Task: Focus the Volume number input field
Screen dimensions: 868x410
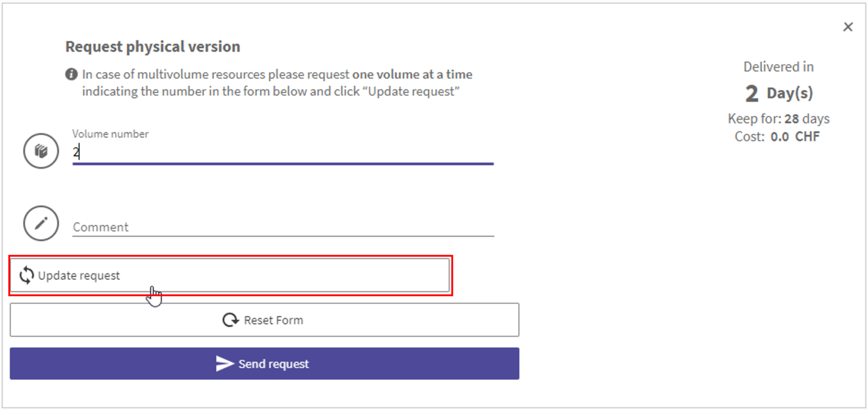Action: 282,153
